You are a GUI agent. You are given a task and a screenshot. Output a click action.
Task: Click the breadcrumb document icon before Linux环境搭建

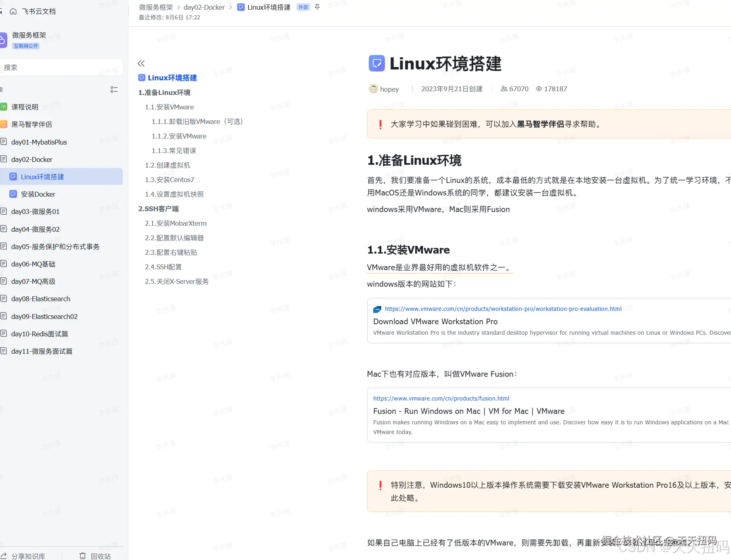tap(241, 7)
